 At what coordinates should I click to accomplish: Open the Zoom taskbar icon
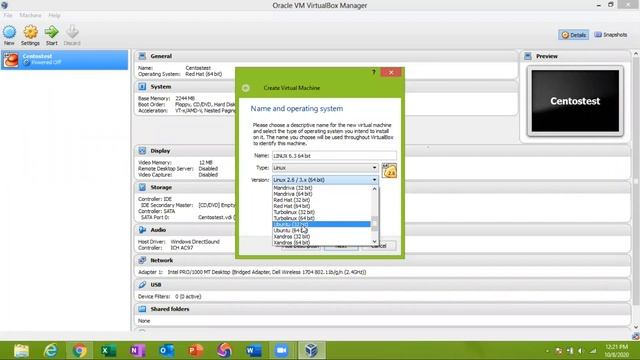[x=282, y=351]
